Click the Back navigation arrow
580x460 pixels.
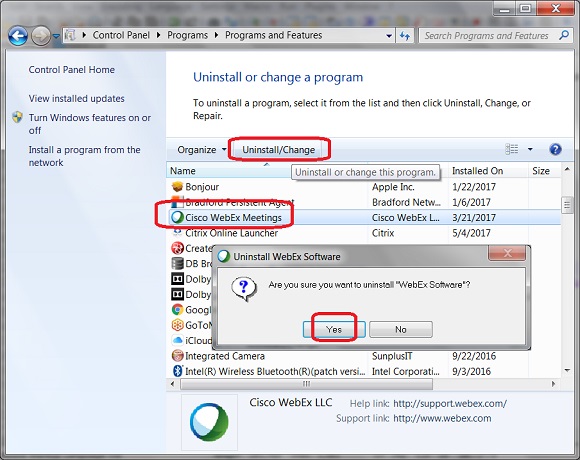point(18,36)
